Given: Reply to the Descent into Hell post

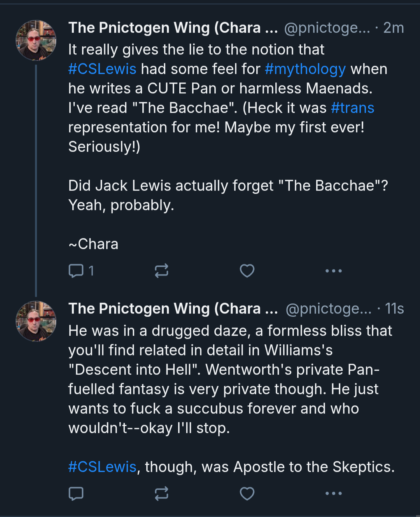Looking at the screenshot, I should coord(76,493).
